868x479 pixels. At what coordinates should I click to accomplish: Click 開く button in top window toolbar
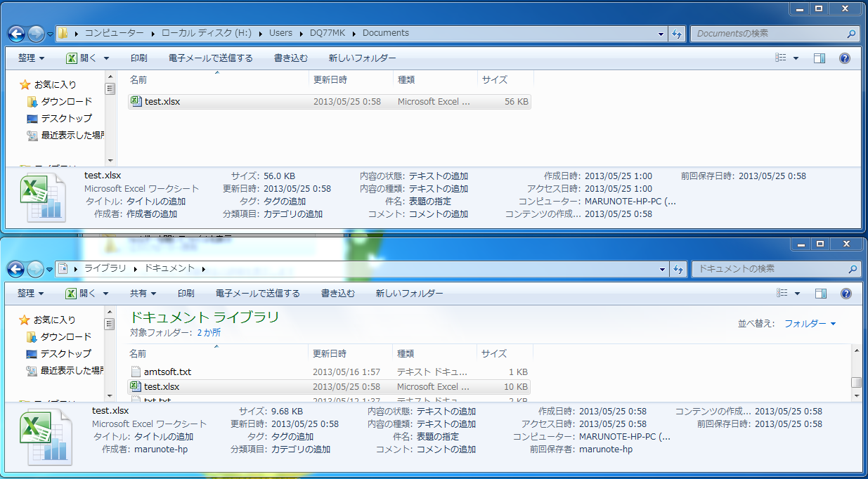(x=82, y=58)
